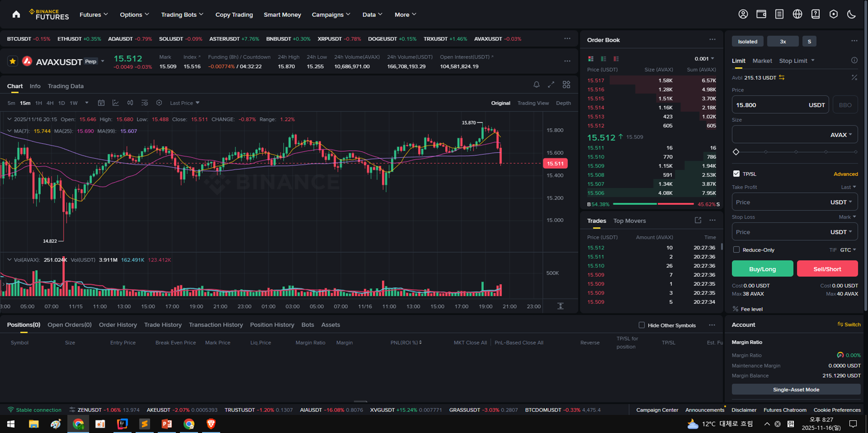The width and height of the screenshot is (868, 433).
Task: Open Windows File Explorer in taskbar
Action: tap(34, 424)
